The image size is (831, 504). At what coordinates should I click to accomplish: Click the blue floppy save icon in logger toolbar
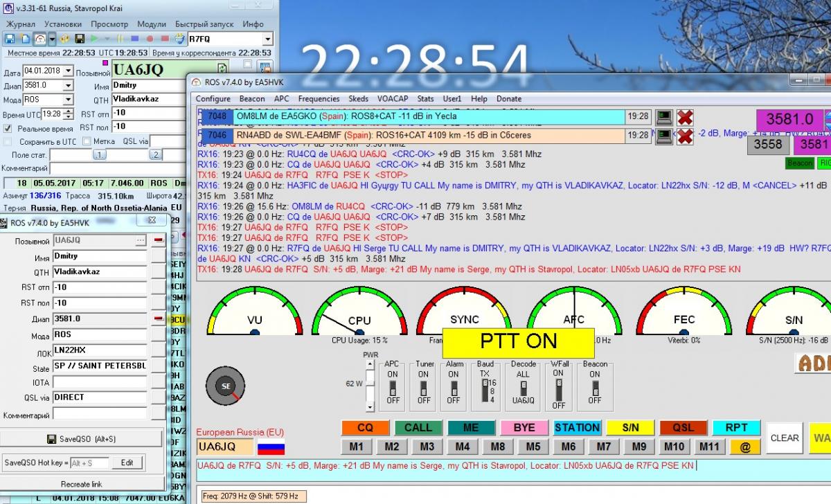click(10, 39)
